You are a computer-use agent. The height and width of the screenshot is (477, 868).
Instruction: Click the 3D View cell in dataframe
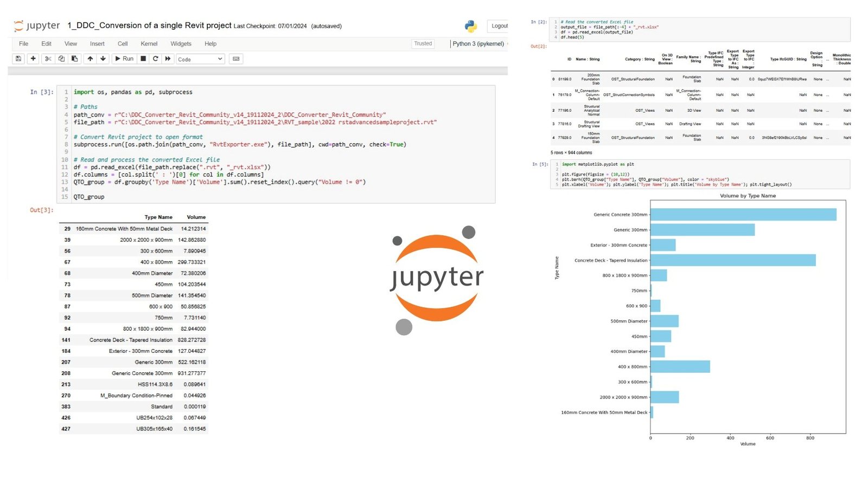pyautogui.click(x=694, y=111)
